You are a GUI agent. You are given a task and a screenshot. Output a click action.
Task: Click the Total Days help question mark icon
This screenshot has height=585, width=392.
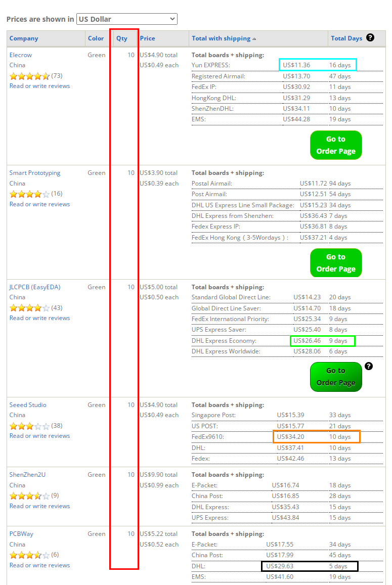[x=370, y=37]
